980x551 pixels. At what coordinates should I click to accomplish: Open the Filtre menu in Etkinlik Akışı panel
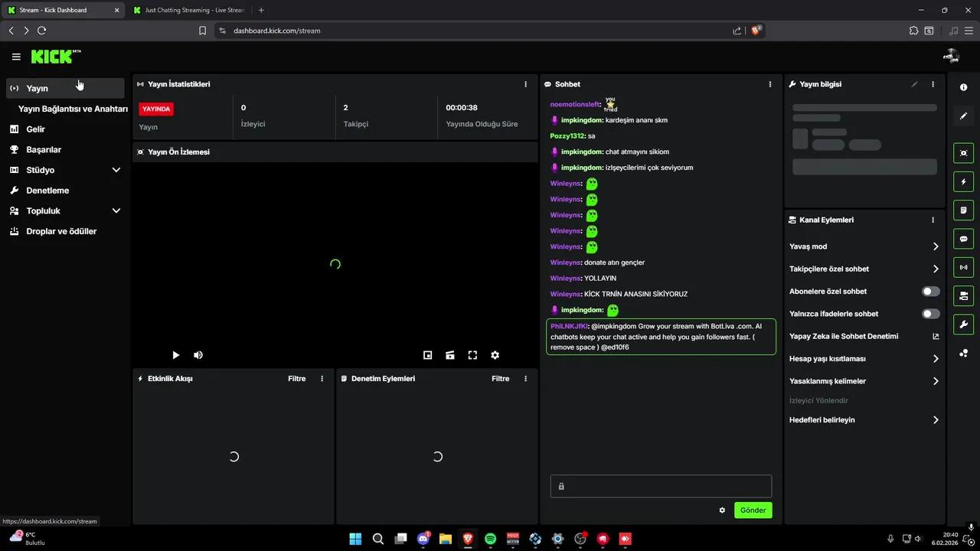coord(296,378)
